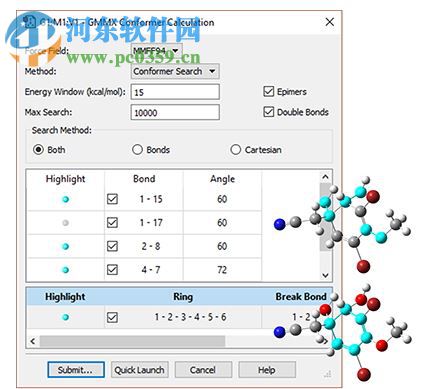Click highlight dot for bond 4 - 7
Image resolution: width=447 pixels, height=389 pixels.
[66, 270]
